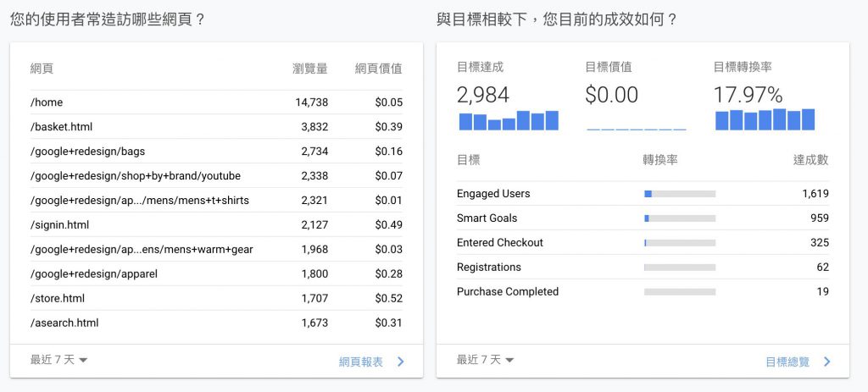Expand the 最近 7 天 dropdown in goals card
The width and height of the screenshot is (868, 392).
coord(486,360)
